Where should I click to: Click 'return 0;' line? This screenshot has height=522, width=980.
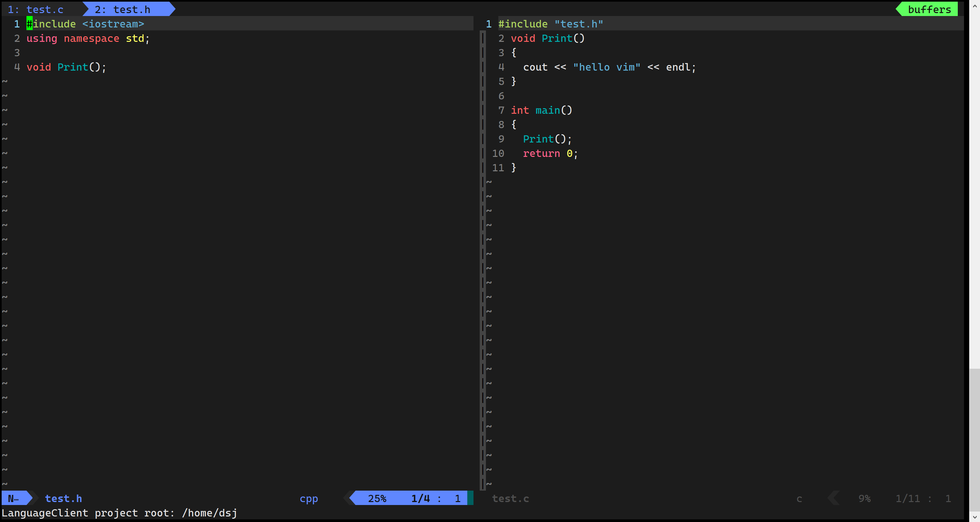551,153
